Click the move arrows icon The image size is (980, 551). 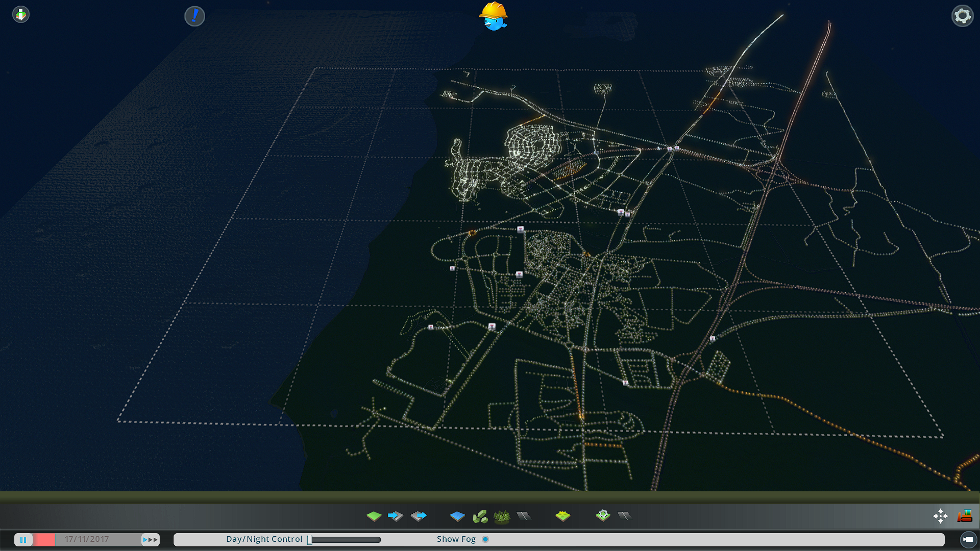pyautogui.click(x=940, y=516)
